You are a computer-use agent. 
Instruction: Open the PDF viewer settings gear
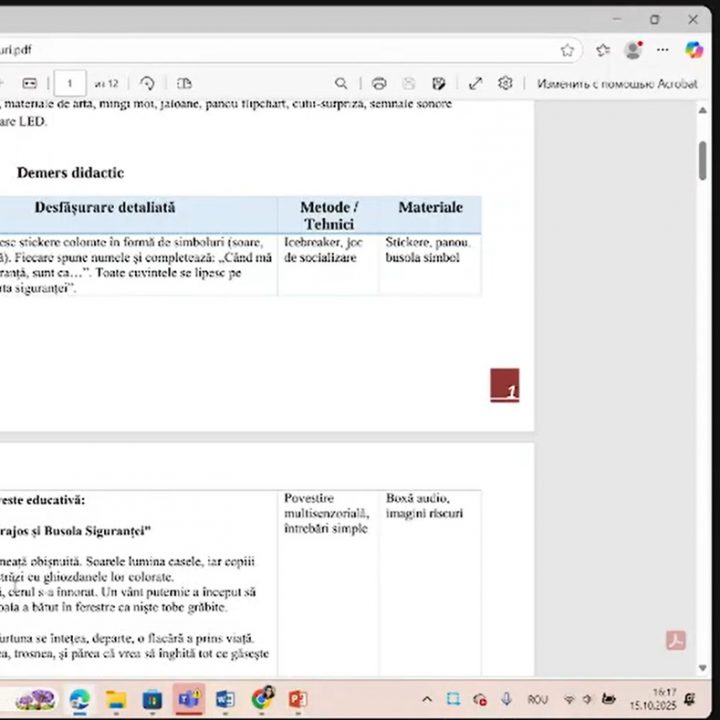(505, 84)
